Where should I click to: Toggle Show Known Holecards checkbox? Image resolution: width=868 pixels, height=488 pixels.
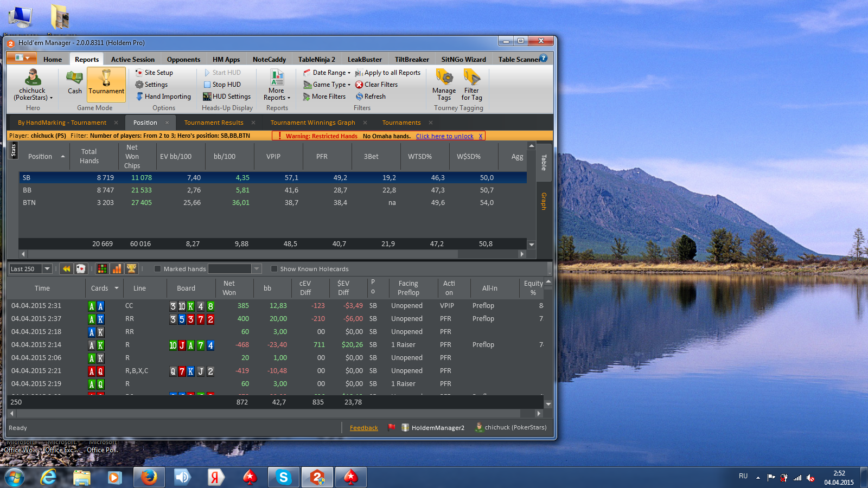274,269
